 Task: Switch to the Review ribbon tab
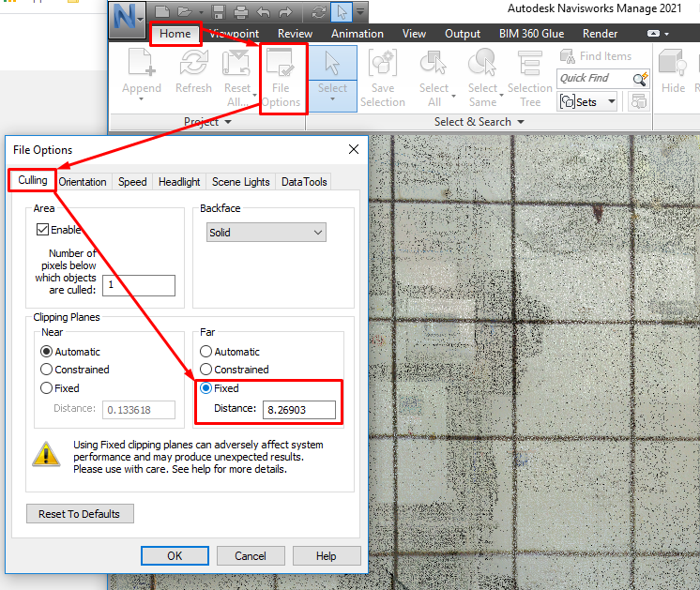(x=295, y=34)
